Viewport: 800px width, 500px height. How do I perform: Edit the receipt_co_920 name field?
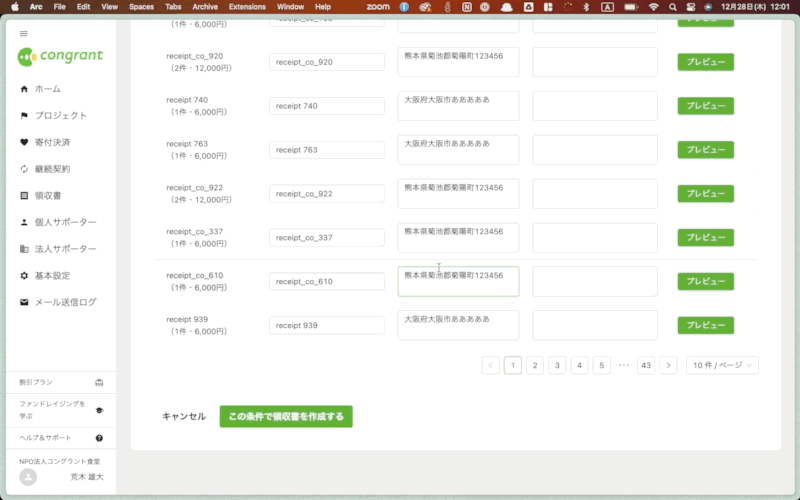coord(327,62)
